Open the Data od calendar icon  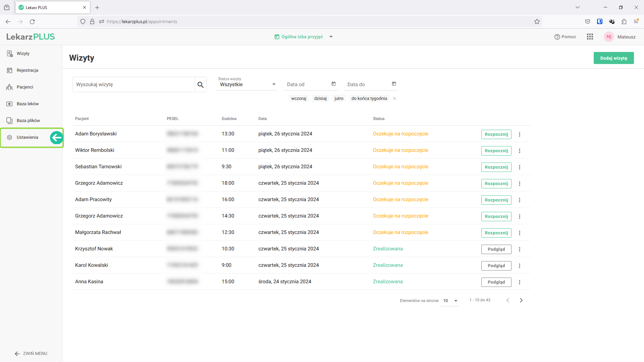pos(333,84)
